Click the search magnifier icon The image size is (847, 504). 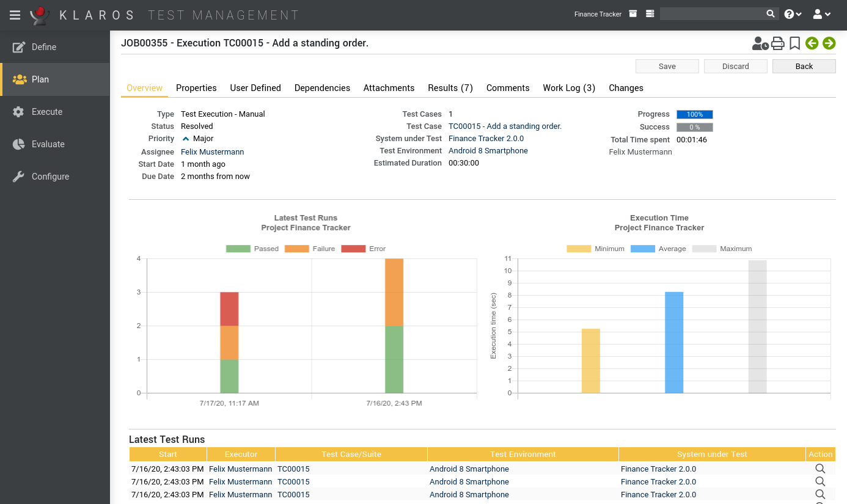click(771, 14)
